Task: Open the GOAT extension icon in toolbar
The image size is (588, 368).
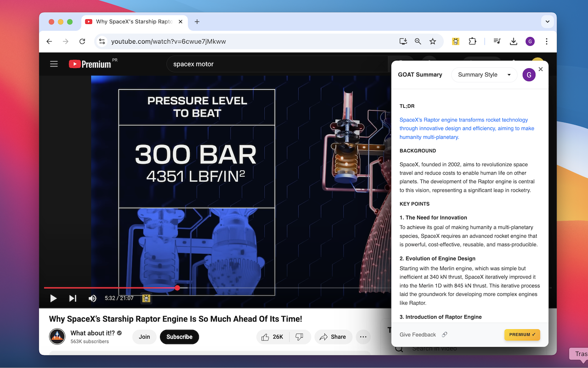Action: pyautogui.click(x=456, y=41)
